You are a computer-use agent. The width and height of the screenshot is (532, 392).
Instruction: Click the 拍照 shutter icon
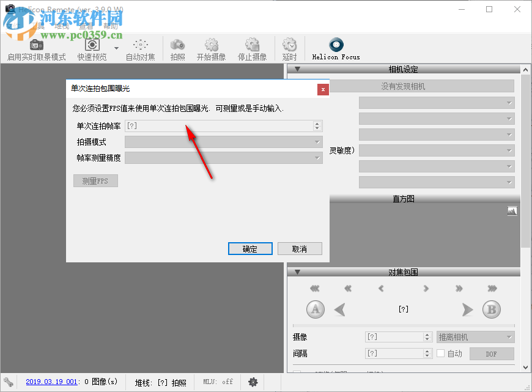[177, 45]
